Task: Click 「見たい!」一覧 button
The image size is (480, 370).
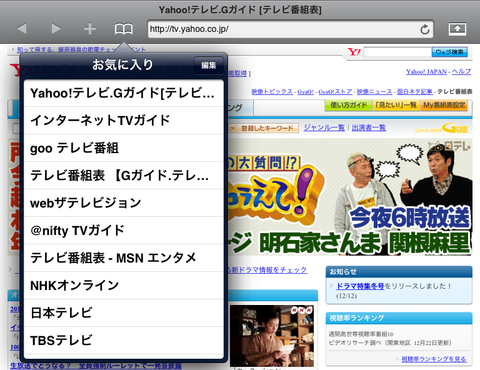Action: [x=396, y=105]
